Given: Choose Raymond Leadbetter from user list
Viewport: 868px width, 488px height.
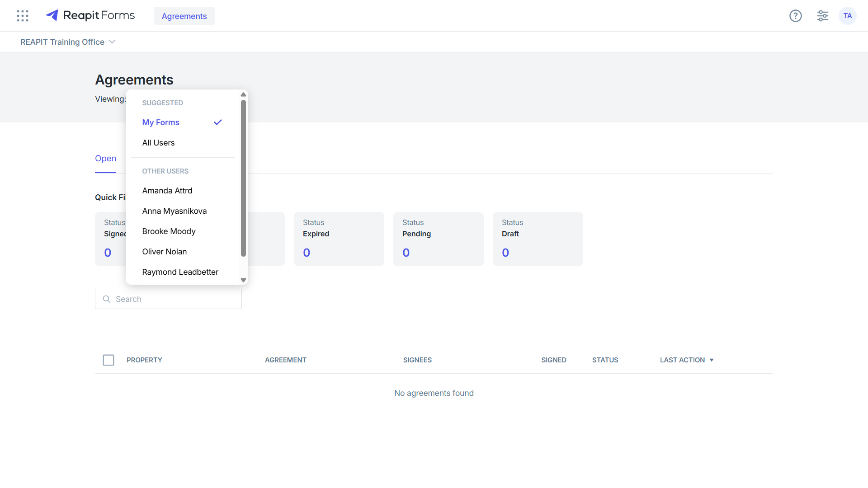Looking at the screenshot, I should [x=183, y=272].
